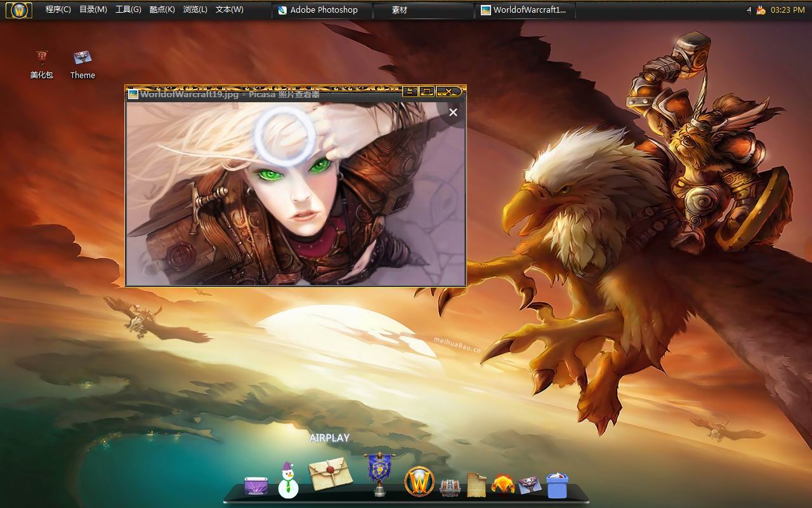The image size is (812, 508).
Task: Select the flaming helm icon on the dock
Action: [502, 483]
